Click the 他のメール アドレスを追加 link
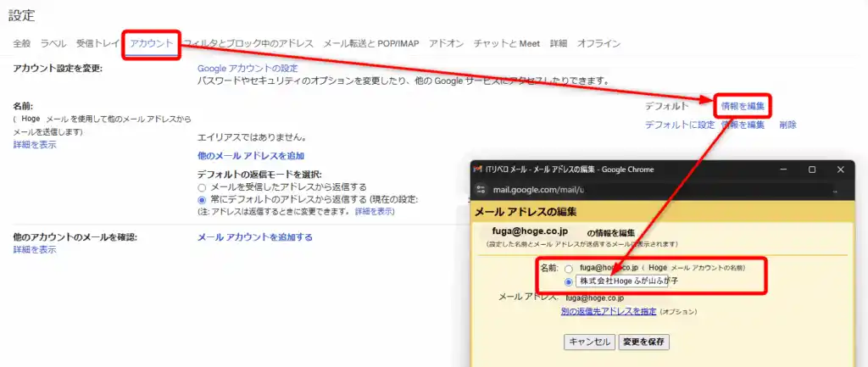Viewport: 868px width, 367px height. click(x=250, y=156)
